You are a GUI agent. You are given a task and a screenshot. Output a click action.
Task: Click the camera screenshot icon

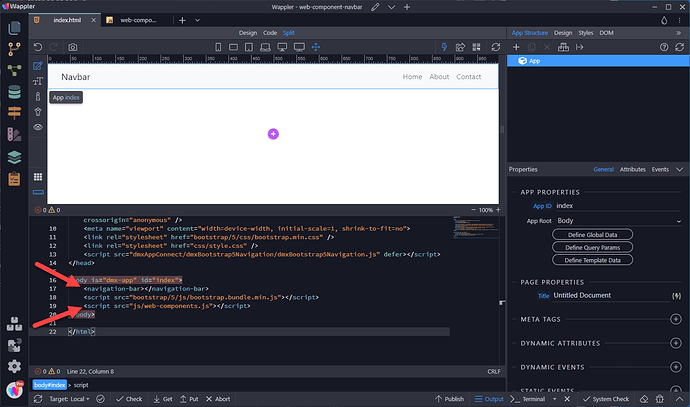[73, 47]
